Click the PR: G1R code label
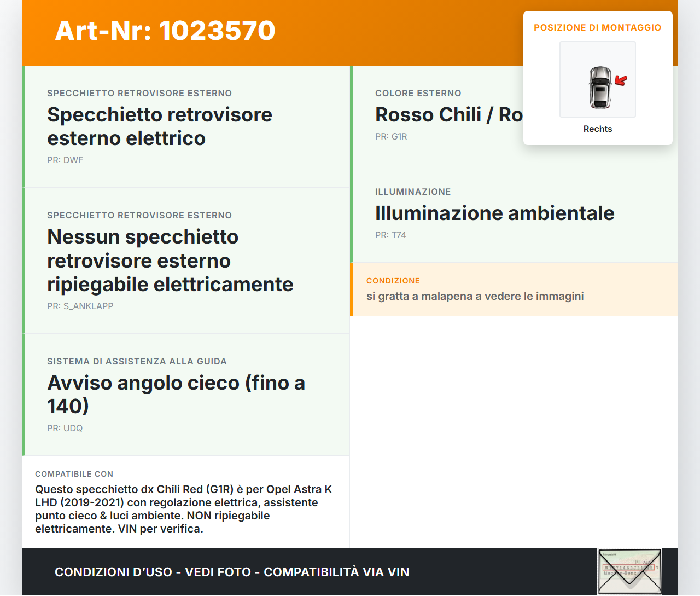 click(x=390, y=136)
